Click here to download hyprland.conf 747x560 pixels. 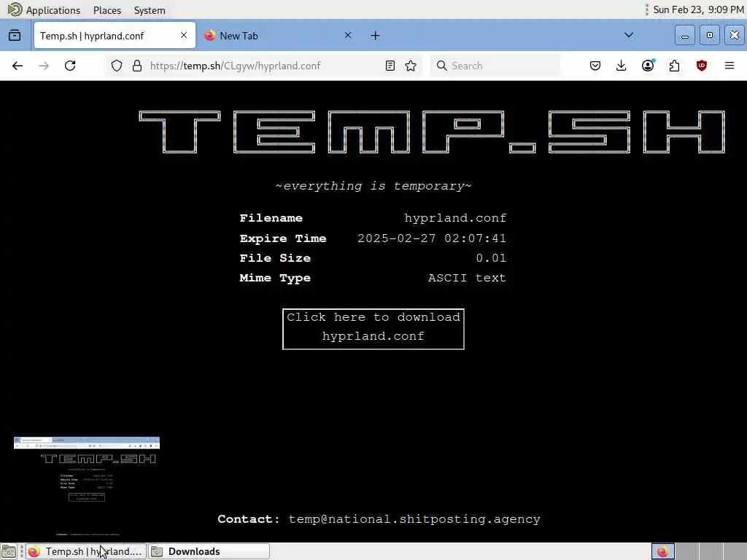[x=373, y=329]
